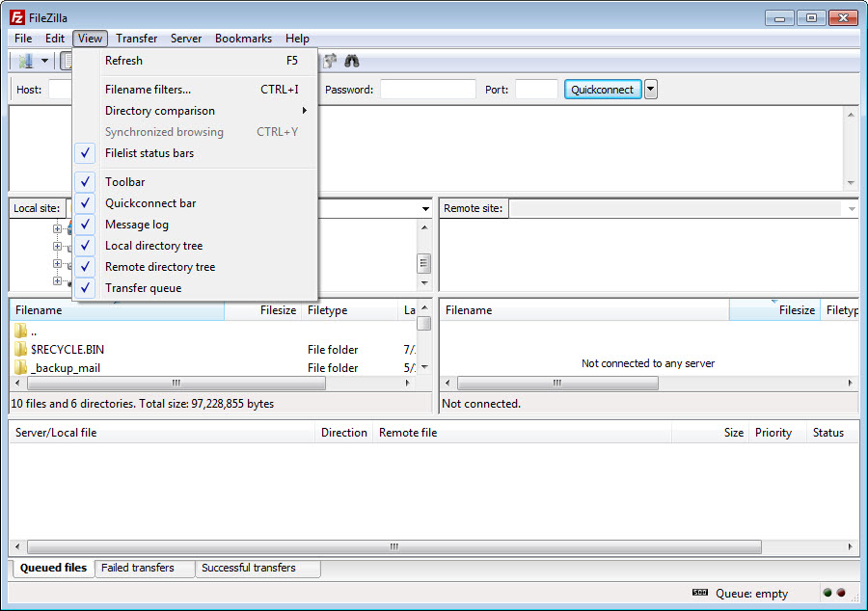Open the Bookmarks menu
Screen dimensions: 868x611
[244, 39]
